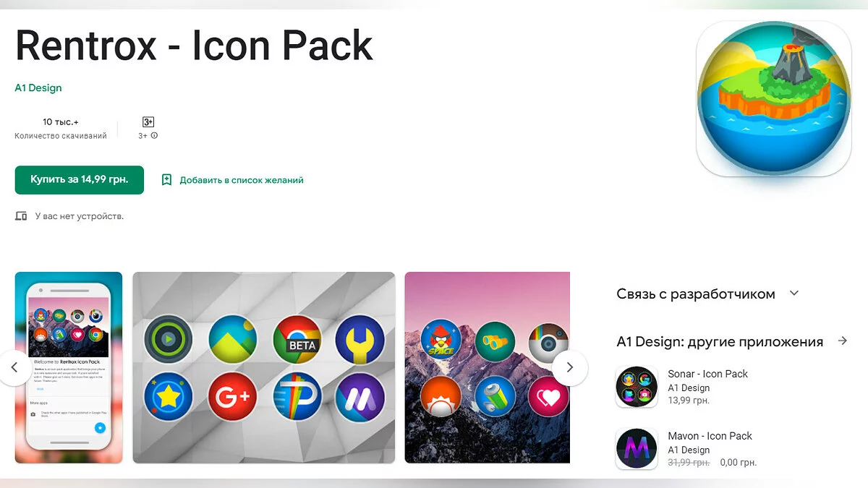Click the devices icon next to no-devices notice

pos(22,216)
